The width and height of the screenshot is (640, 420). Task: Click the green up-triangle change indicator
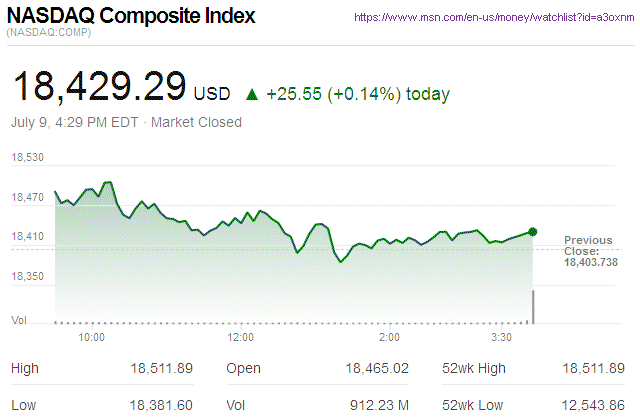click(x=252, y=95)
